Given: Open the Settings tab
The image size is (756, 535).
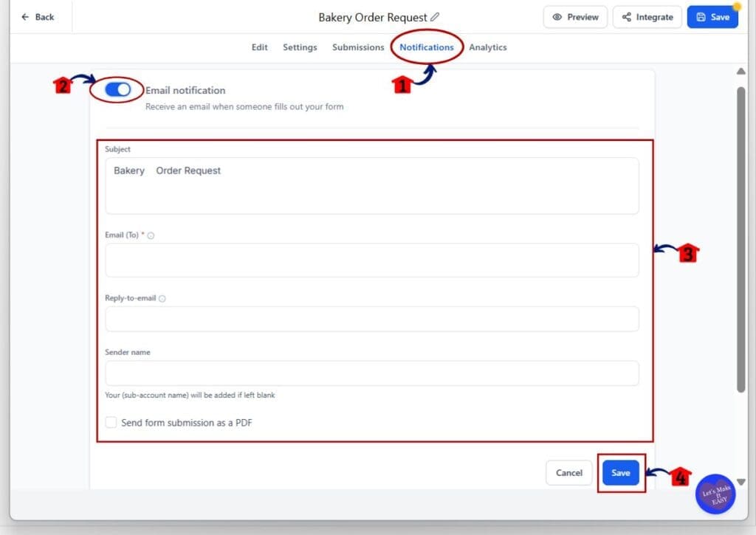Looking at the screenshot, I should click(300, 47).
